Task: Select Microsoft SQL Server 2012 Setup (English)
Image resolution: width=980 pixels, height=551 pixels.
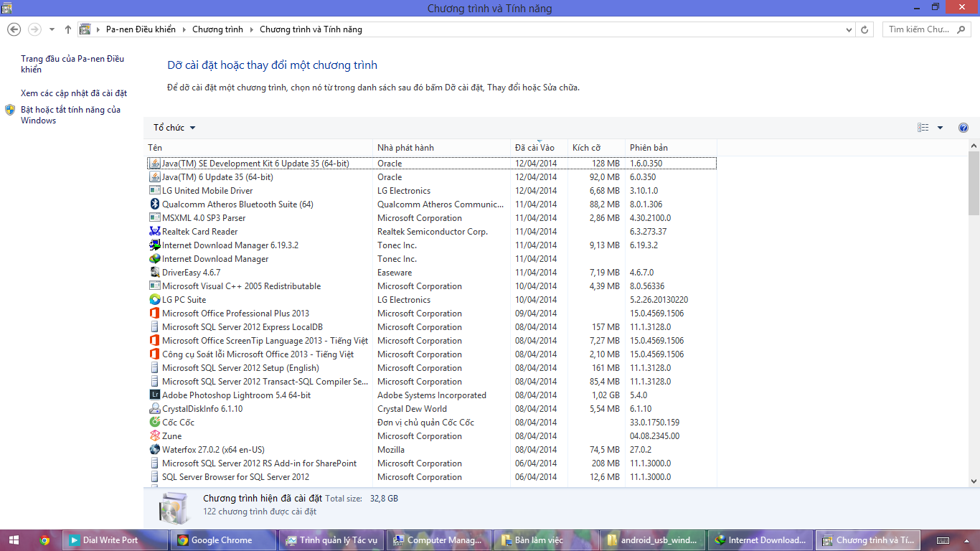Action: [x=432, y=368]
